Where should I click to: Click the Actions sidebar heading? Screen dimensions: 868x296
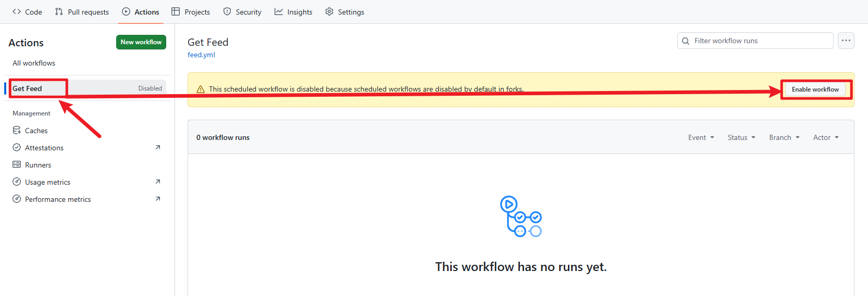click(26, 43)
